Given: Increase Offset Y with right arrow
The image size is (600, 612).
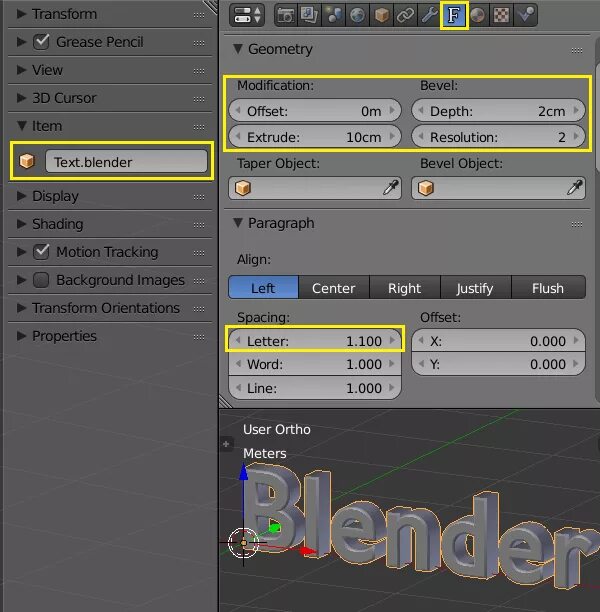Looking at the screenshot, I should click(x=576, y=364).
